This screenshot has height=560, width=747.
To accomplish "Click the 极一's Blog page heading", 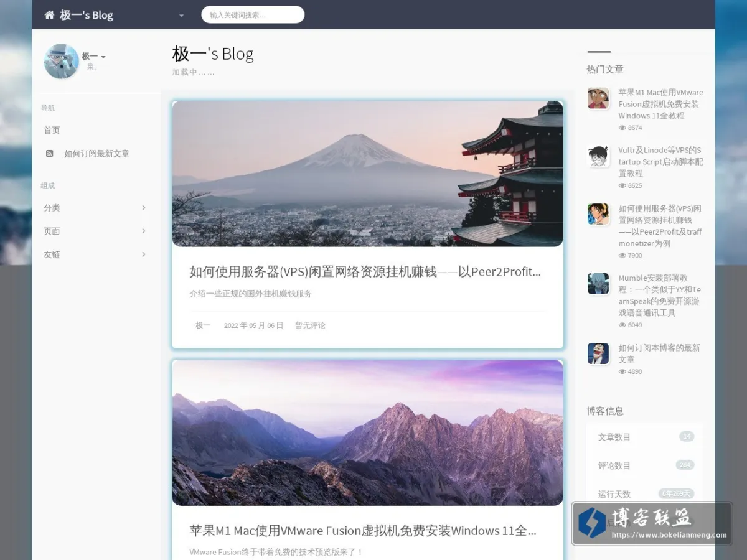I will tap(213, 54).
